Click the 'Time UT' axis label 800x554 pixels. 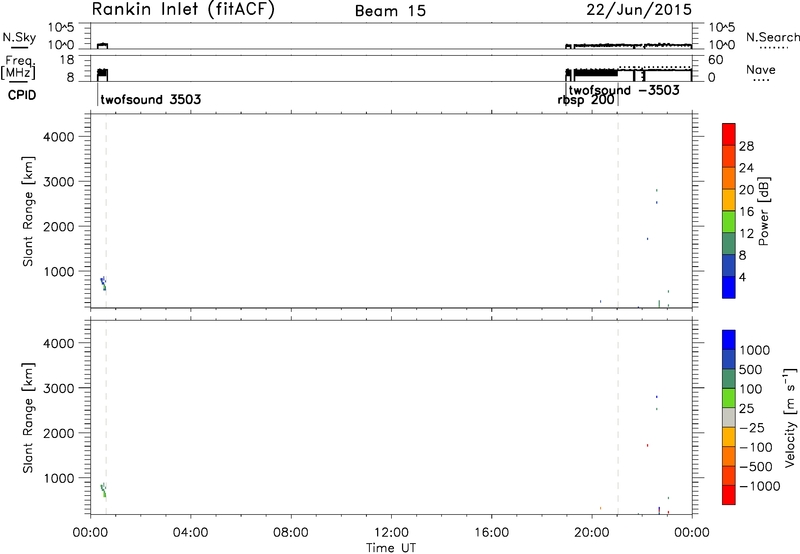click(x=391, y=548)
